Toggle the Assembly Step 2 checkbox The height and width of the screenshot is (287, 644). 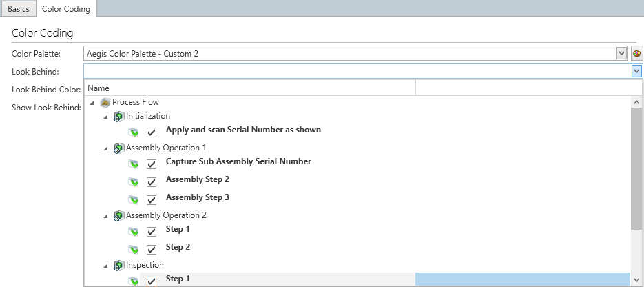point(152,181)
